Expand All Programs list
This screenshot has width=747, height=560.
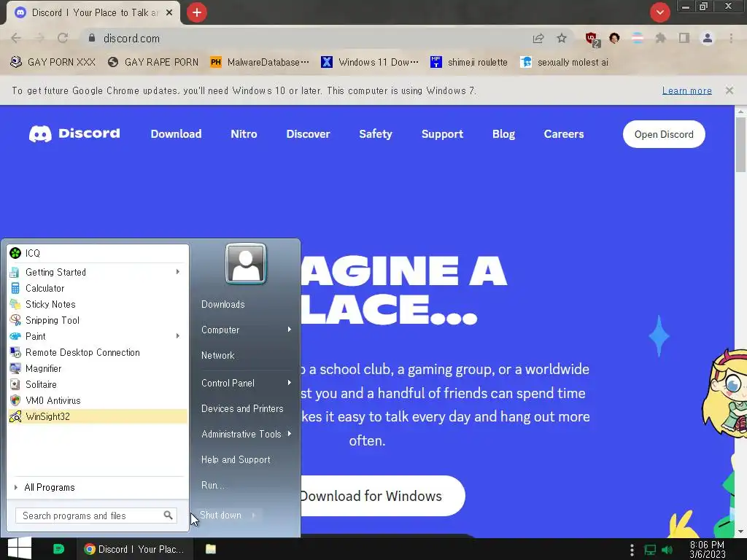(98, 487)
